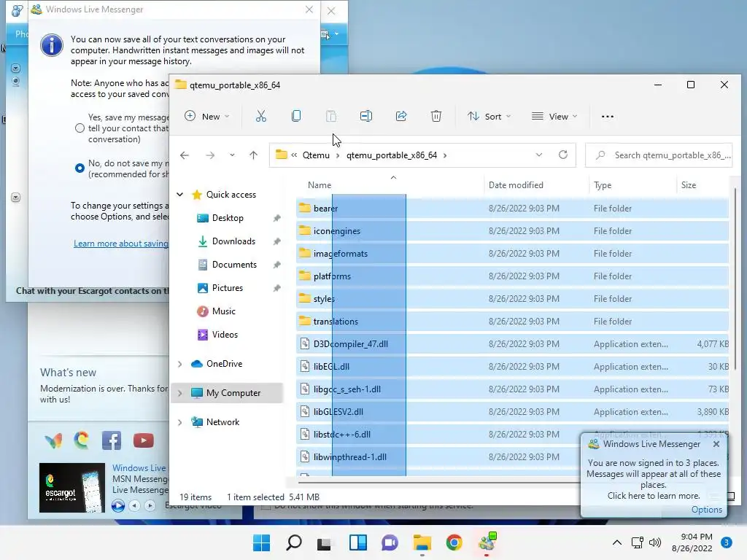Select 'No, do not save' radio button
This screenshot has width=747, height=560.
(x=80, y=168)
